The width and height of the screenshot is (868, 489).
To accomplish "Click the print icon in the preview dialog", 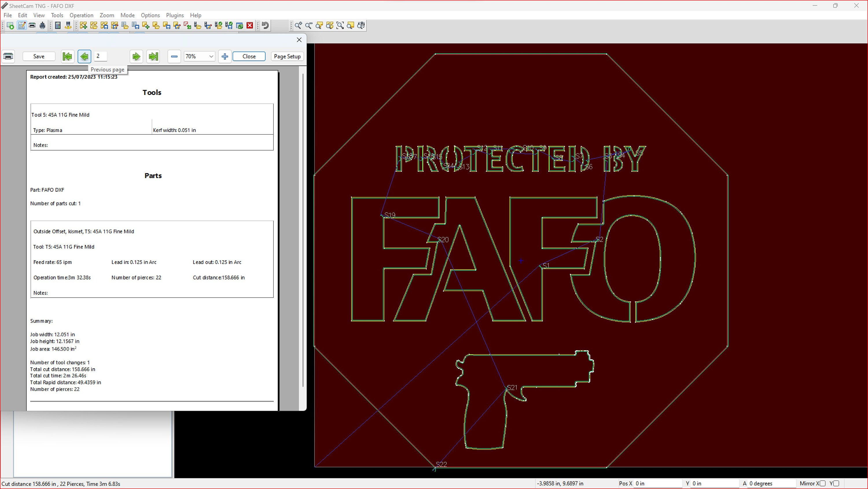I will click(x=8, y=56).
